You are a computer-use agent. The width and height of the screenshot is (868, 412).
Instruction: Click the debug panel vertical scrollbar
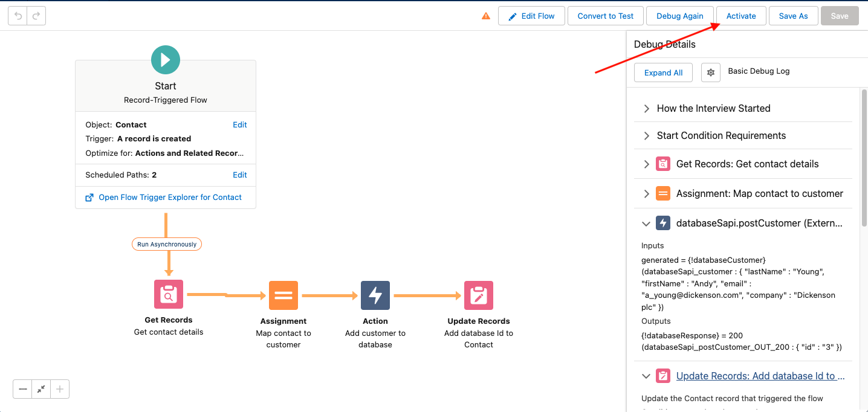(863, 157)
